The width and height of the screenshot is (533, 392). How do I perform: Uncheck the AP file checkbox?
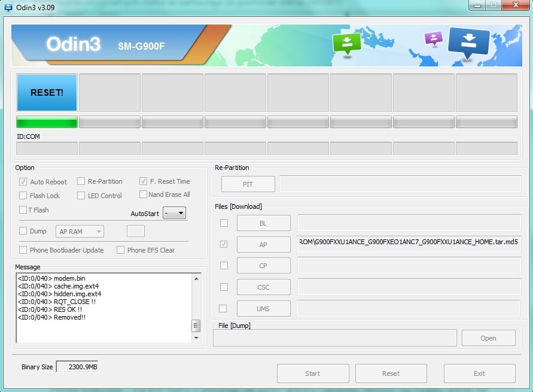pos(224,244)
